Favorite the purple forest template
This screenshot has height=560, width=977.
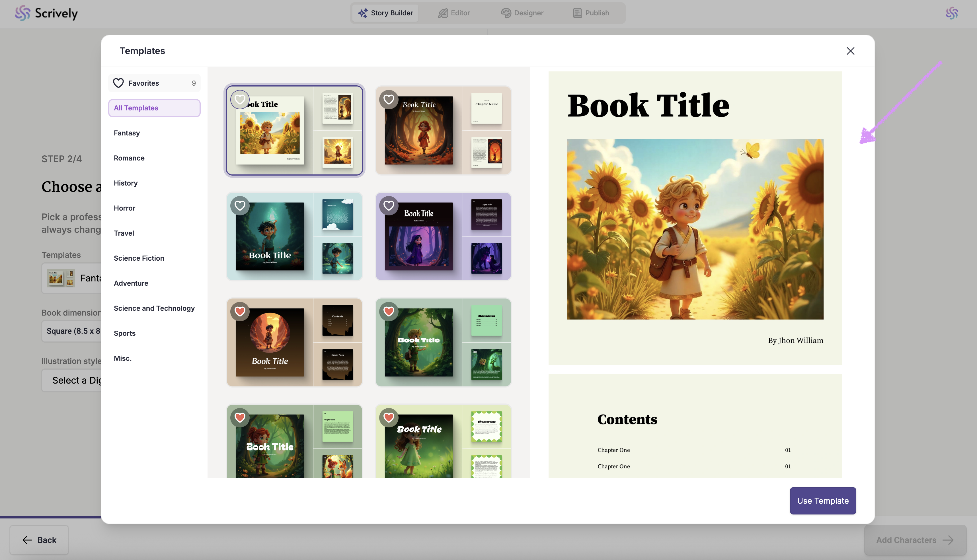click(389, 206)
